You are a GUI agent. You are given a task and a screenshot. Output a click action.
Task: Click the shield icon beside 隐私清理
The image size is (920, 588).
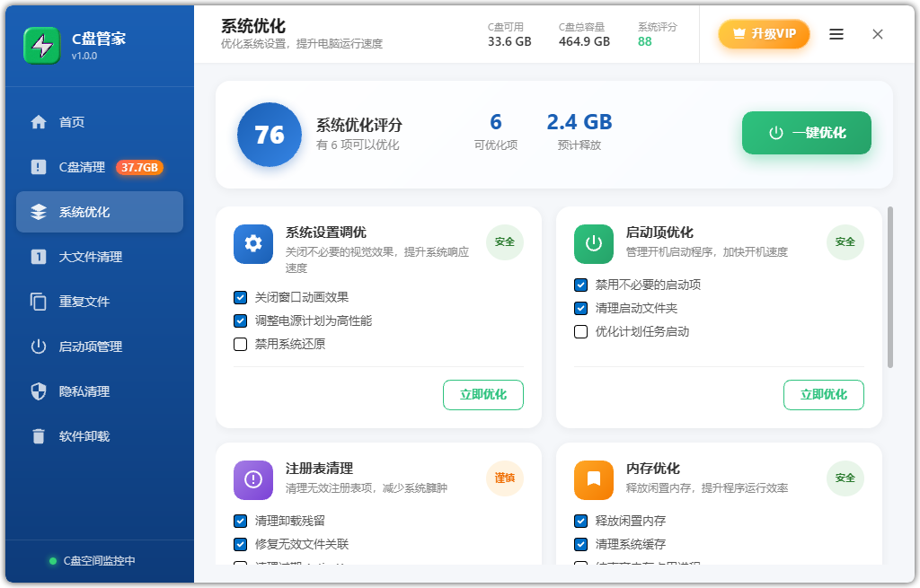[x=39, y=391]
